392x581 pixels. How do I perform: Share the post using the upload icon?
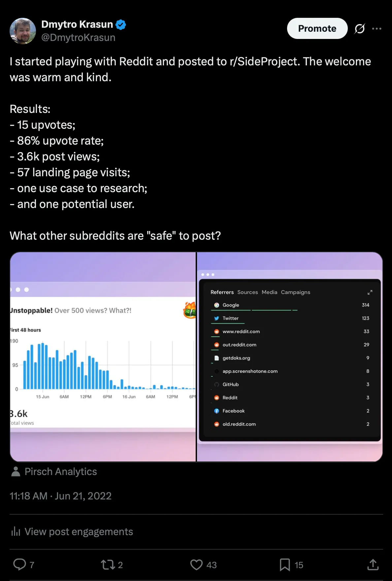coord(373,564)
